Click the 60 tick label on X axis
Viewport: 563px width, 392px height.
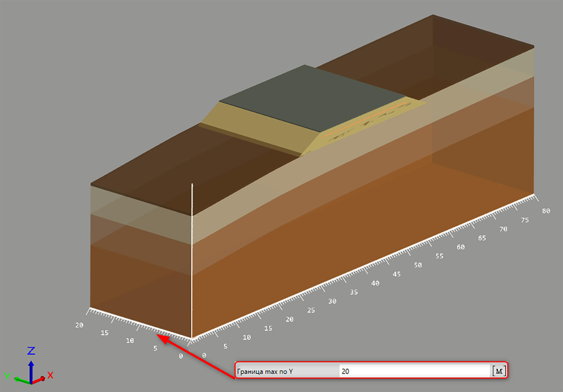[461, 247]
